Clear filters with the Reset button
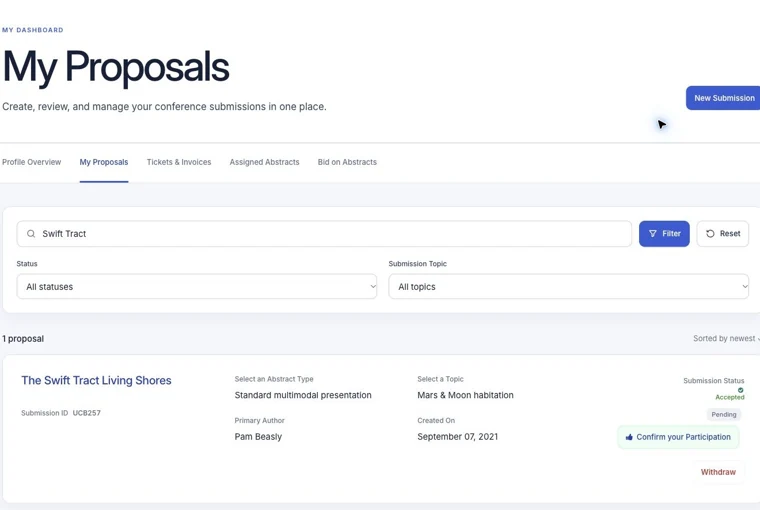This screenshot has height=510, width=760. coord(723,234)
